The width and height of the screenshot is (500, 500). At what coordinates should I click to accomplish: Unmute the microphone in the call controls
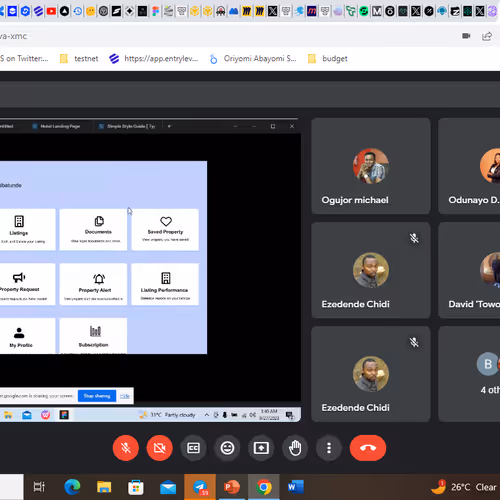click(126, 448)
